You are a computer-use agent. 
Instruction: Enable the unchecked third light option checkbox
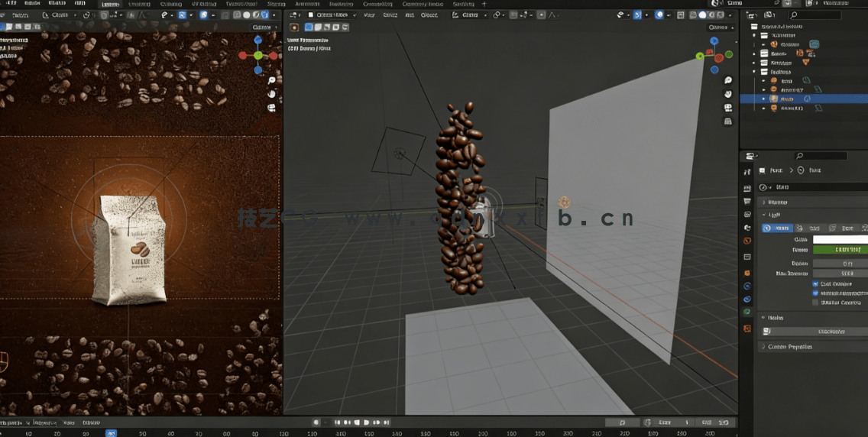(x=815, y=303)
